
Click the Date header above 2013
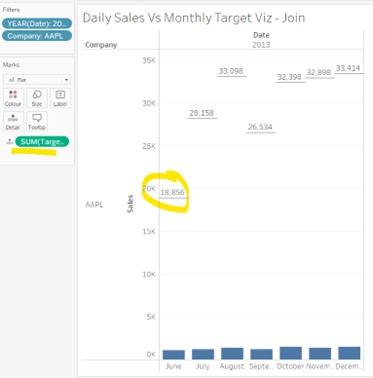coord(261,35)
